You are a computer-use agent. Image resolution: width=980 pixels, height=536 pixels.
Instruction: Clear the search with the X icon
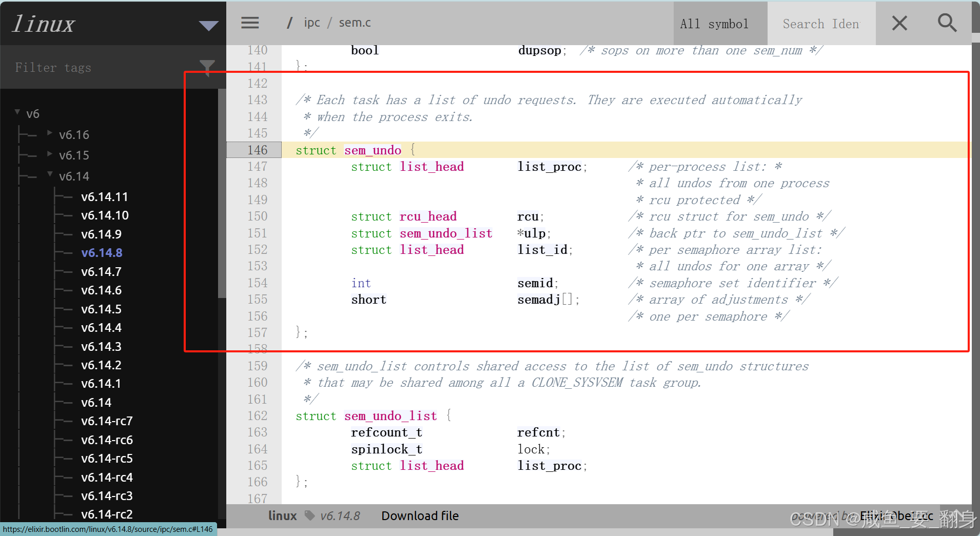(x=899, y=23)
